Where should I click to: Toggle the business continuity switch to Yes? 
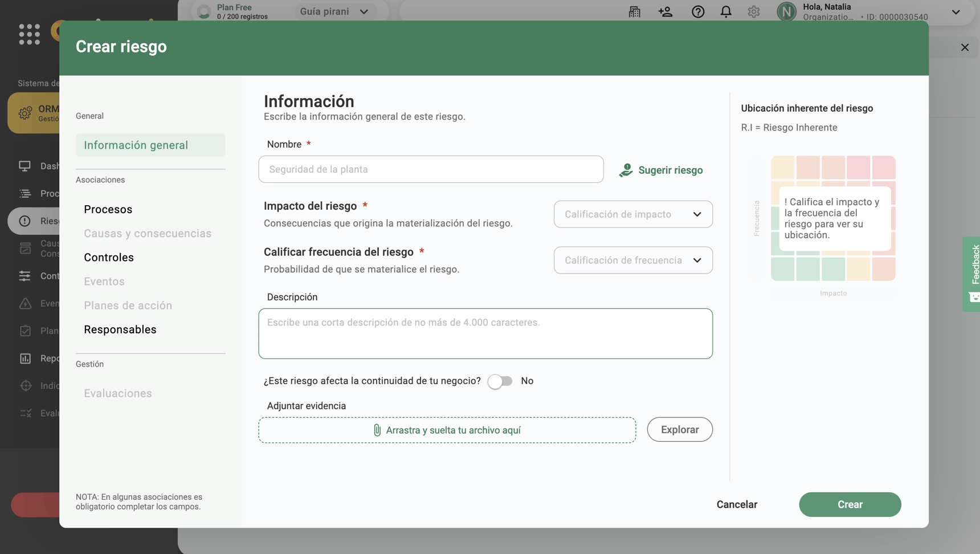500,381
